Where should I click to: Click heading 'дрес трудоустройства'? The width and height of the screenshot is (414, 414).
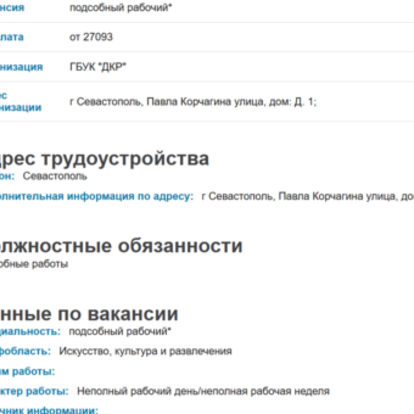[x=104, y=158]
